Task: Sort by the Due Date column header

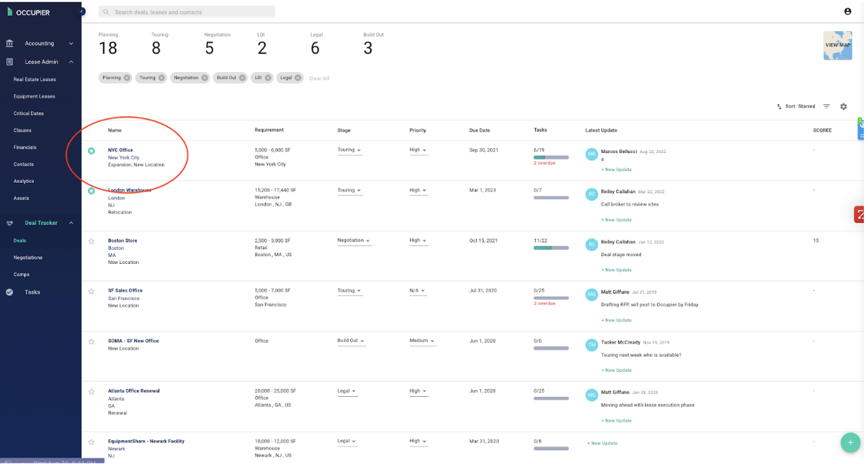Action: coord(479,130)
